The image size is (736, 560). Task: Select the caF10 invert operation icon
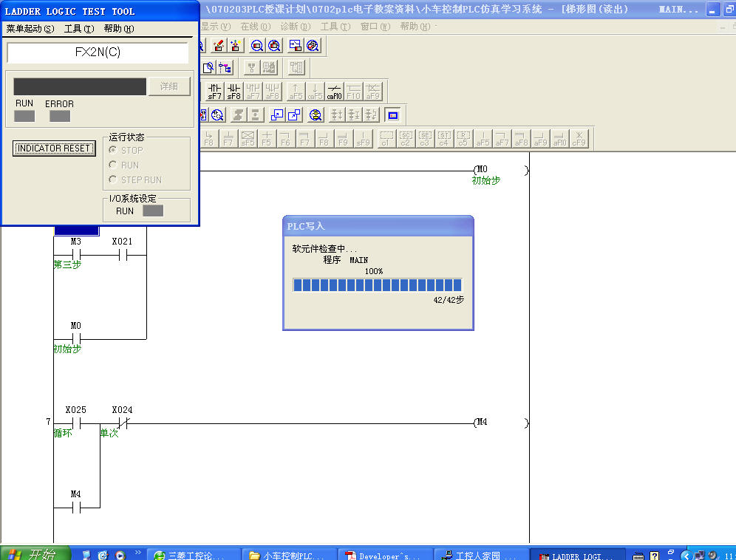pos(335,91)
